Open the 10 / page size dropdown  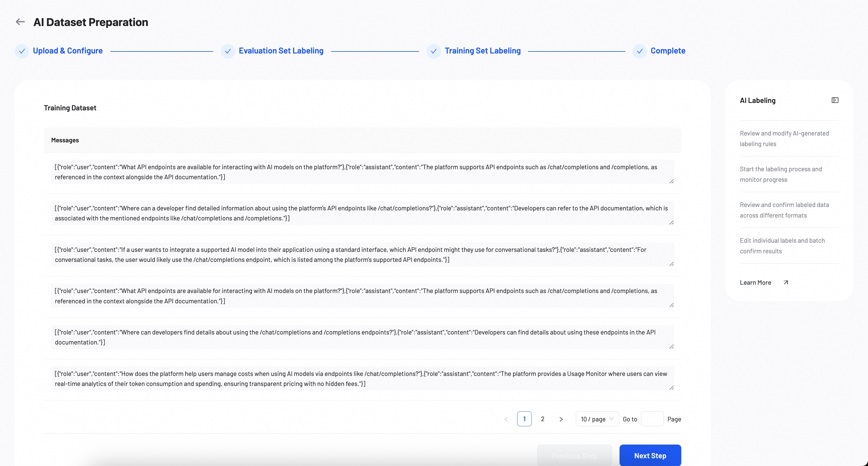point(597,419)
